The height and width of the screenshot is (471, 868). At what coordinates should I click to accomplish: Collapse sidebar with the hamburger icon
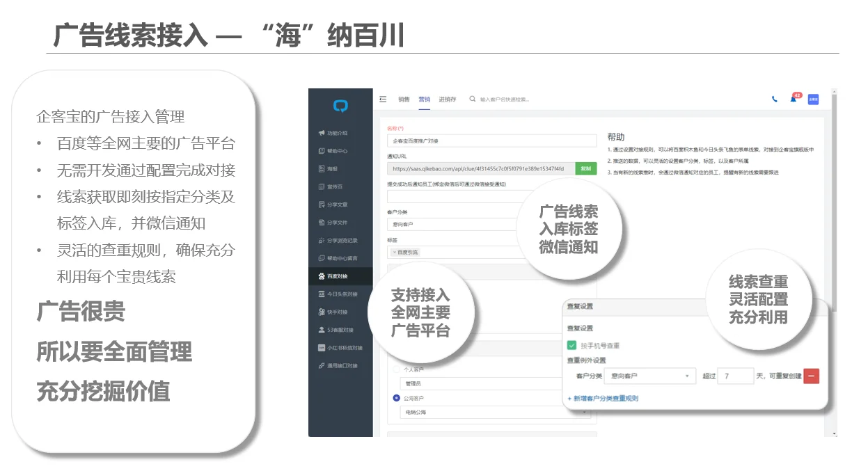(x=383, y=99)
